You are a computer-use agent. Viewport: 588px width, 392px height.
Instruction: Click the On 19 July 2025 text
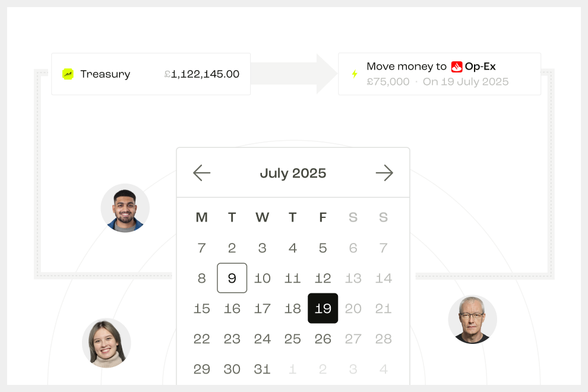click(x=466, y=82)
